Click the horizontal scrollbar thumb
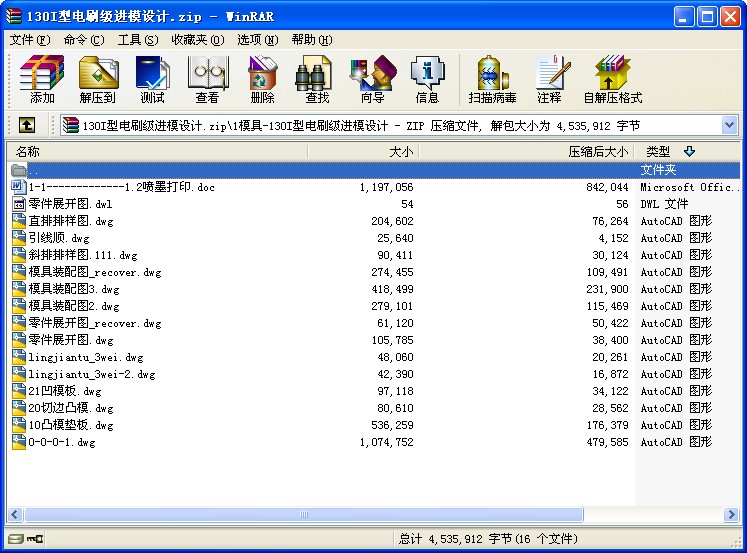Screen dimensions: 747x553 304,514
